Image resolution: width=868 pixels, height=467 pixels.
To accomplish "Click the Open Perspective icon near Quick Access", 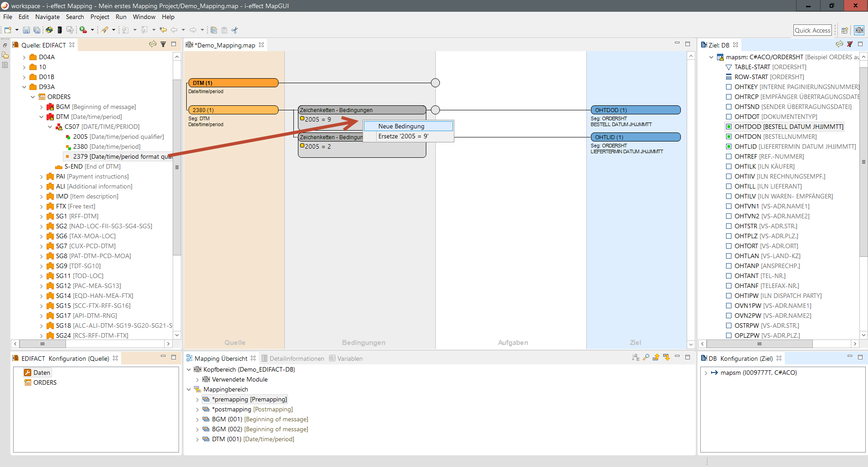I will click(844, 30).
